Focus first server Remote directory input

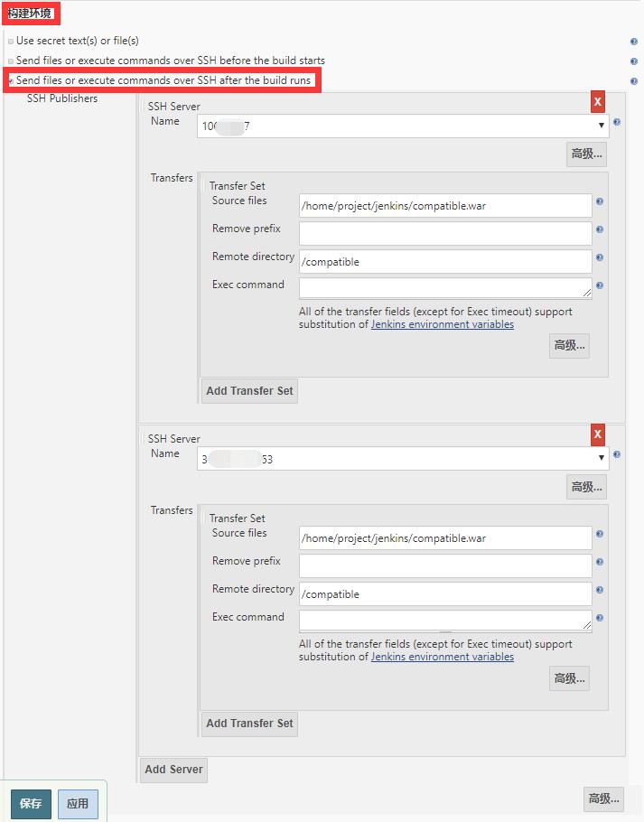[445, 262]
